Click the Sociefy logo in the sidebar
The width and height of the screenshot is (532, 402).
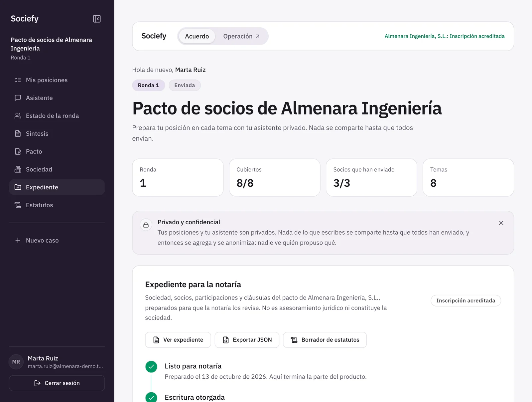[x=25, y=19]
